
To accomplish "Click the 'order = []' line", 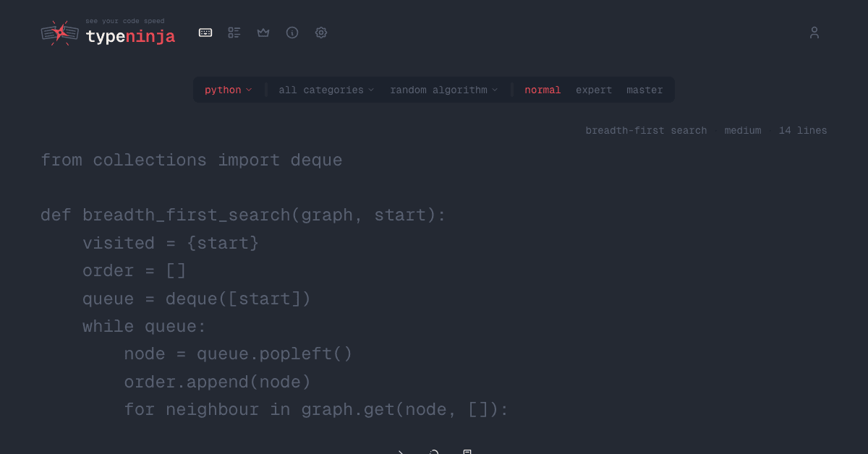I will point(135,271).
